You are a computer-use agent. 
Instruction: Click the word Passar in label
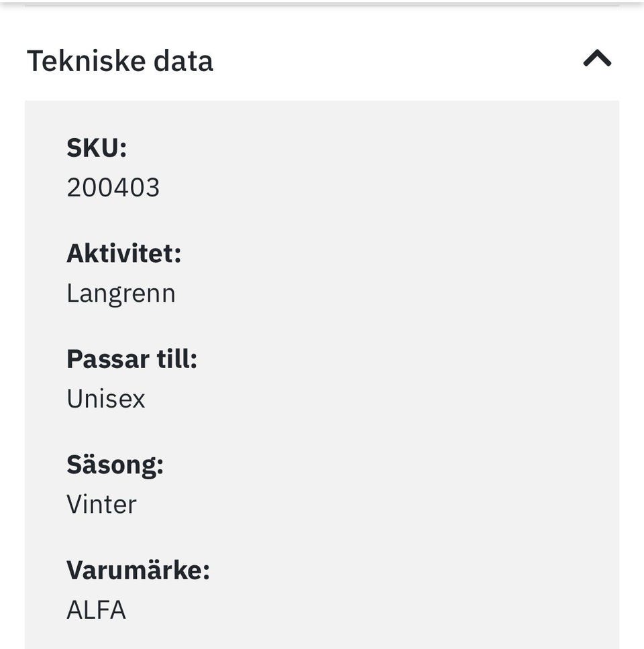[x=107, y=359]
